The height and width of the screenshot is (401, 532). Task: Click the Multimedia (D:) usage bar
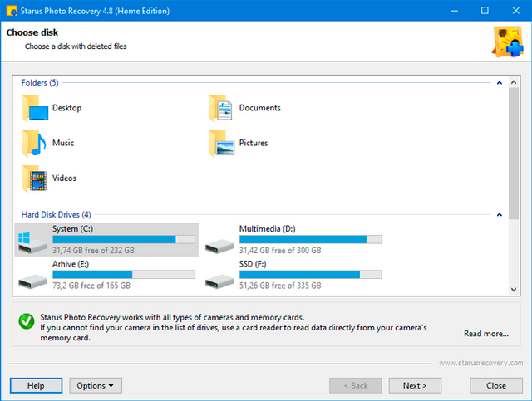tap(311, 240)
